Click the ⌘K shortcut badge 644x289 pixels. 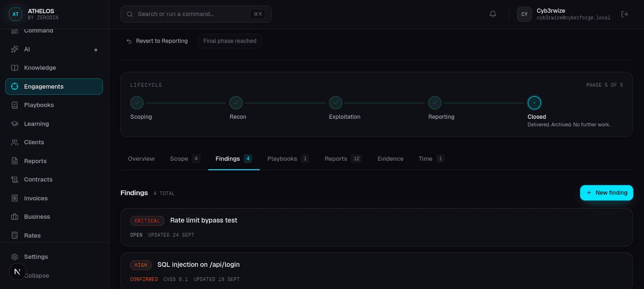point(258,14)
